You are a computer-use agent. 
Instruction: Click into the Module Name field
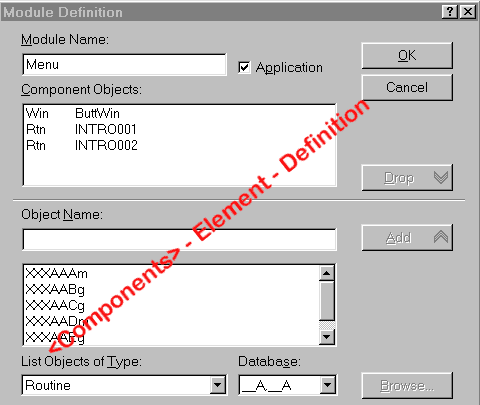pos(124,65)
